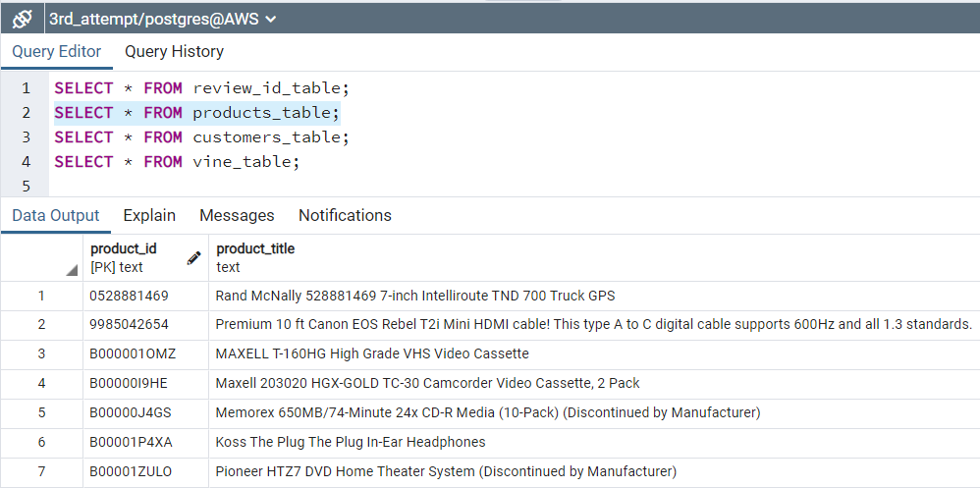The image size is (980, 488).
Task: Switch to the Query History tab
Action: pyautogui.click(x=175, y=51)
